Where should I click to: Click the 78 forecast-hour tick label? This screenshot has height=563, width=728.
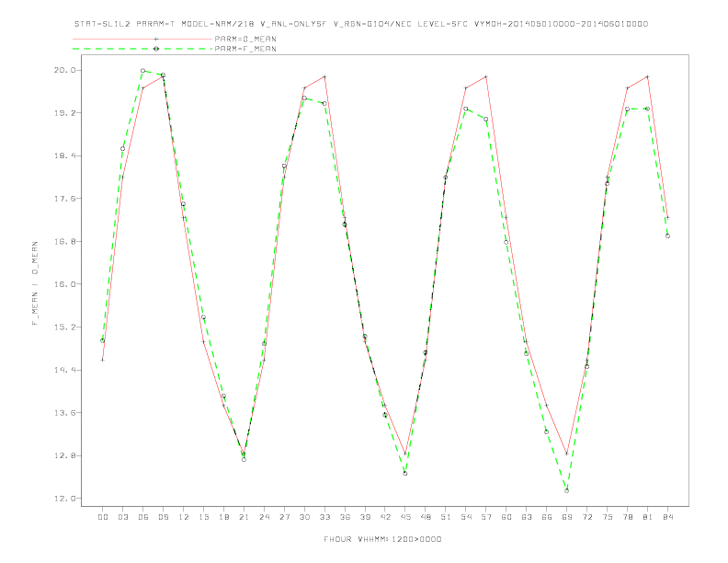628,517
